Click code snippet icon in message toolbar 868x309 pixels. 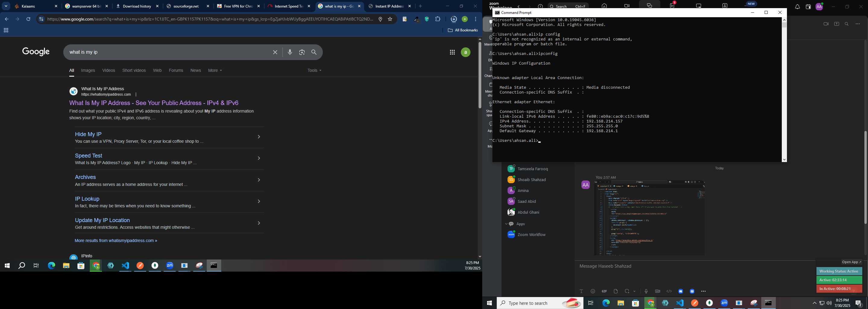[x=669, y=291]
